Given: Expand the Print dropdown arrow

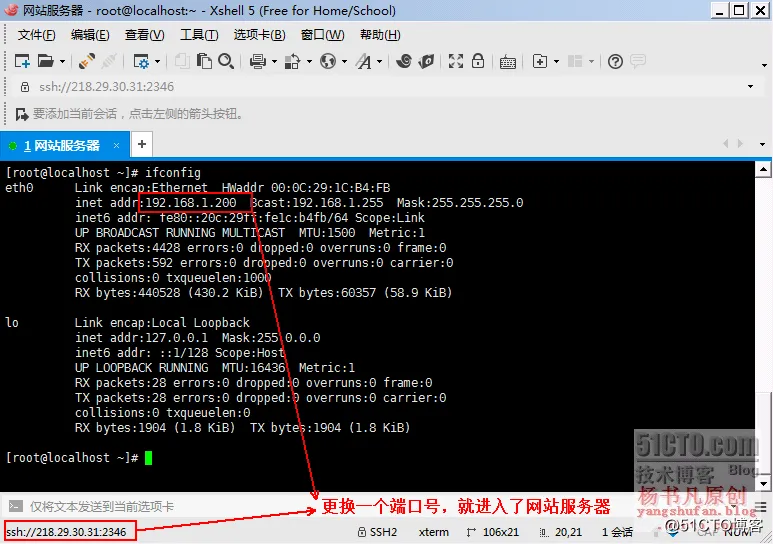Looking at the screenshot, I should pyautogui.click(x=274, y=62).
